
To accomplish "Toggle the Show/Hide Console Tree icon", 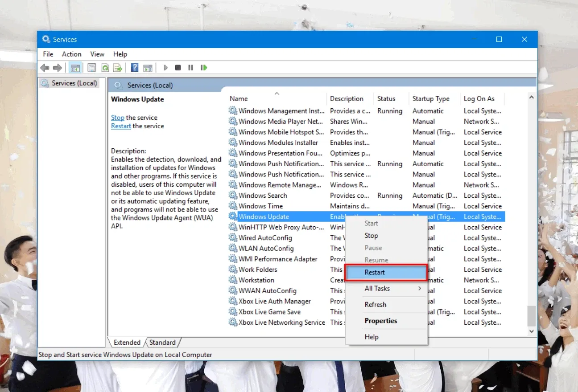I will [75, 68].
